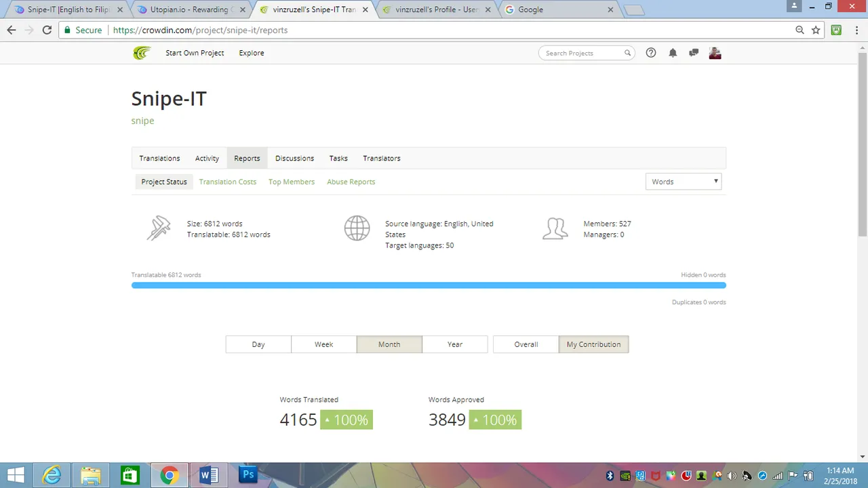Open the help question mark icon

coord(651,53)
